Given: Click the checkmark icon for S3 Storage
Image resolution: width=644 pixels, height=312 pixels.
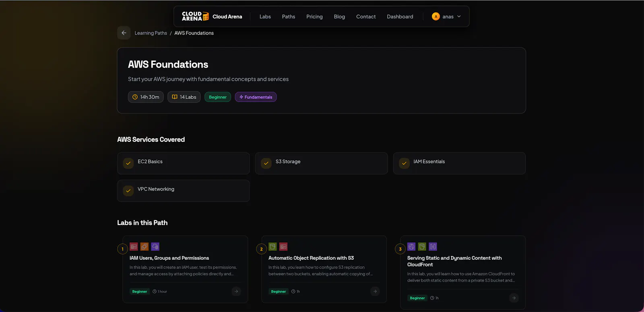Looking at the screenshot, I should click(x=266, y=163).
